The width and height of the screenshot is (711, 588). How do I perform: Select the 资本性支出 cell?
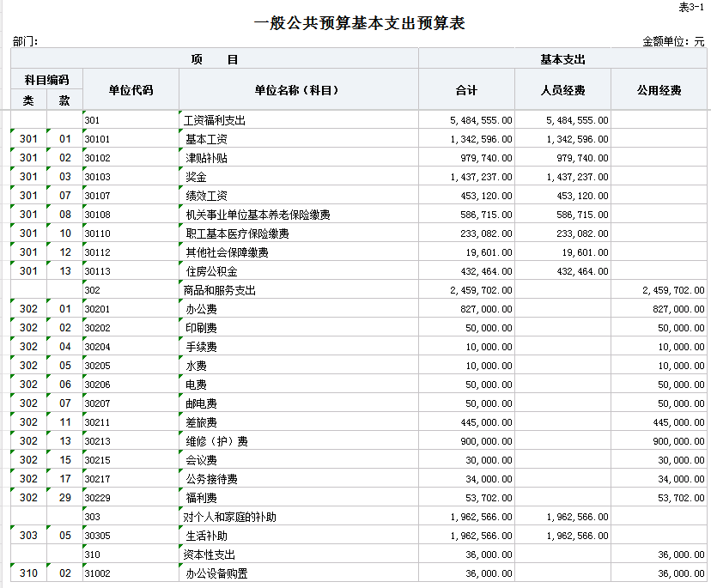pyautogui.click(x=298, y=555)
